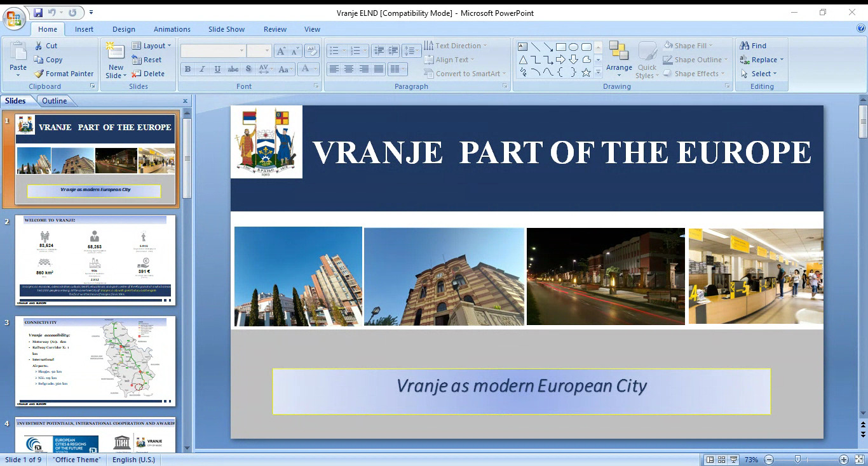868x466 pixels.
Task: Toggle Underline formatting
Action: pyautogui.click(x=217, y=69)
